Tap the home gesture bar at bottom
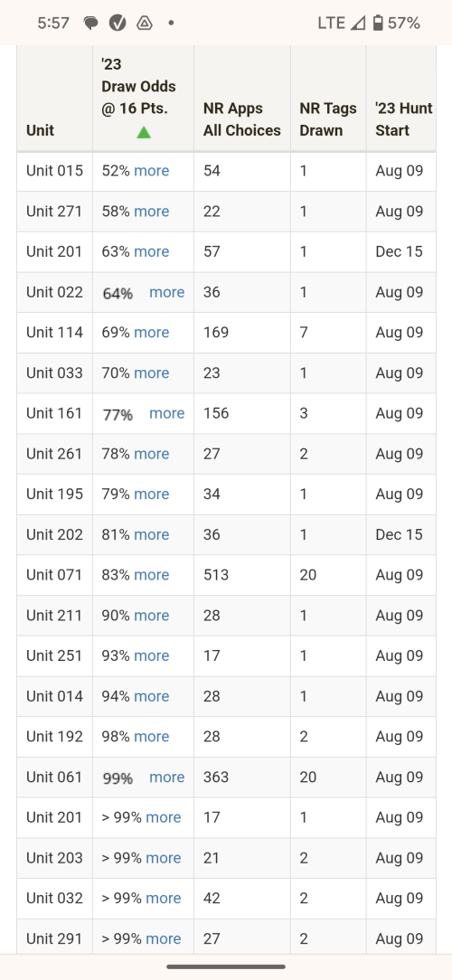 (226, 966)
